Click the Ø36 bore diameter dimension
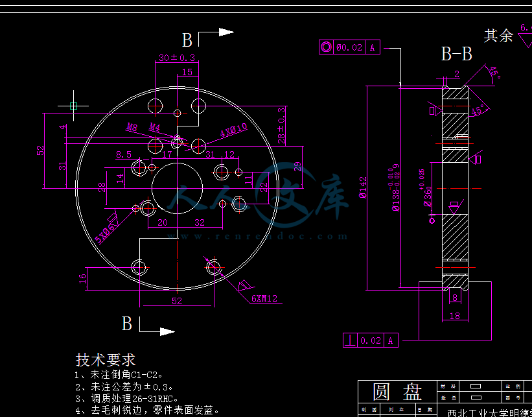 [426, 188]
